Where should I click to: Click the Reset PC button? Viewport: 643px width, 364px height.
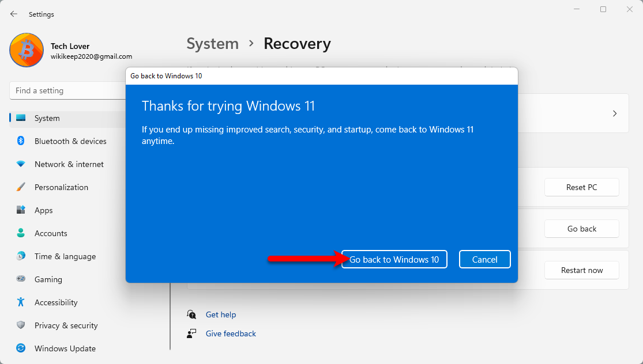point(581,187)
